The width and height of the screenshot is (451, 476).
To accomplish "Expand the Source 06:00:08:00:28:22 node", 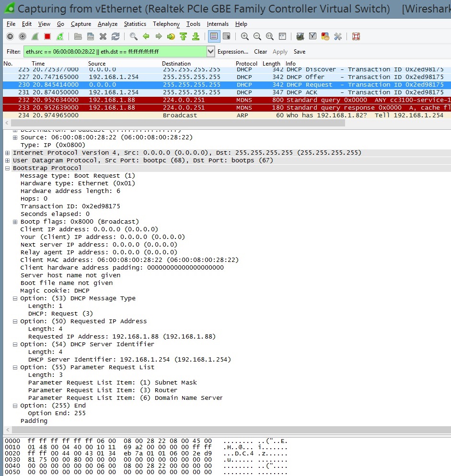I will [15, 137].
